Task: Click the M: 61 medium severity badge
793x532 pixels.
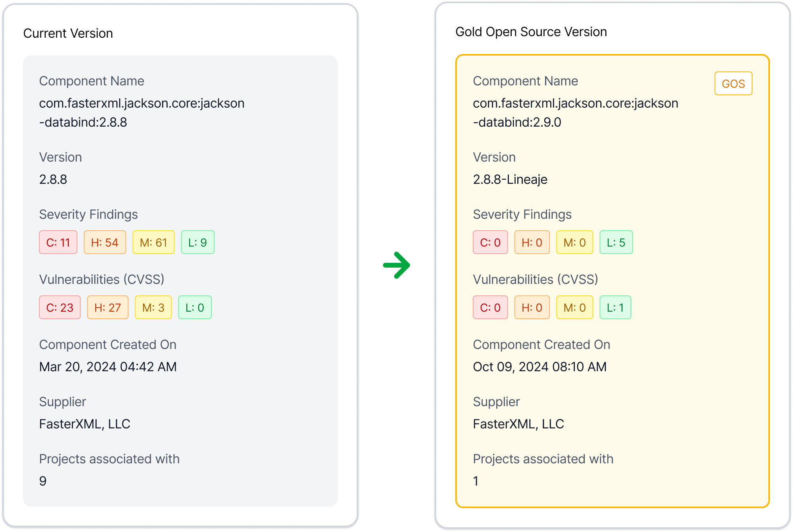Action: click(153, 242)
